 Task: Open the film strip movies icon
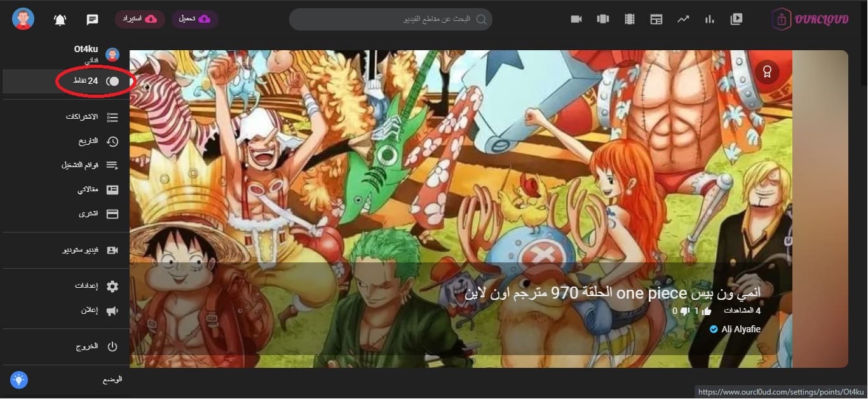coord(630,19)
